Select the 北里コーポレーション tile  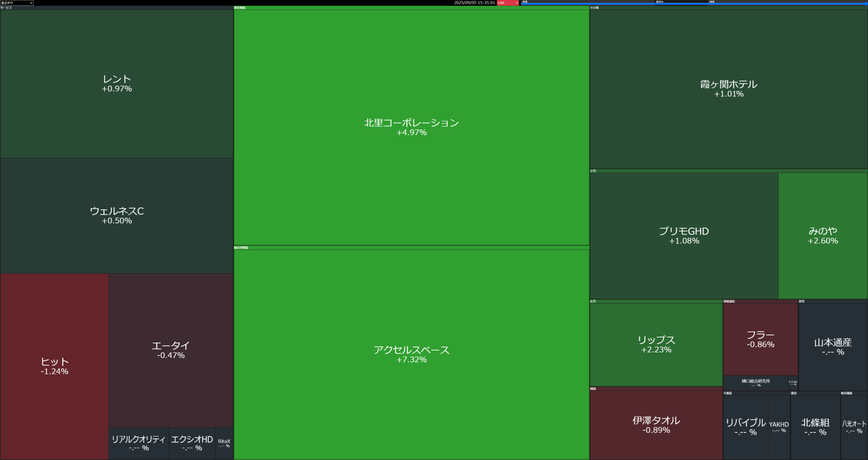(411, 127)
